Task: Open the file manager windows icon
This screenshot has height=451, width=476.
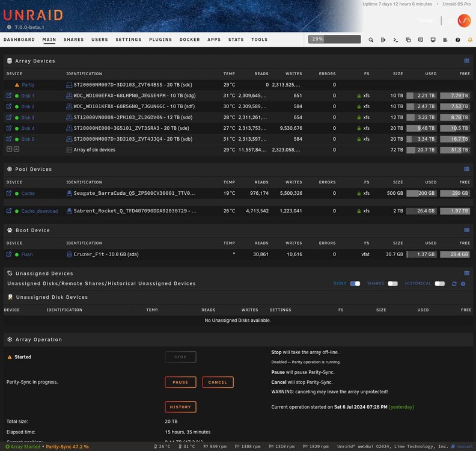Action: (408, 40)
